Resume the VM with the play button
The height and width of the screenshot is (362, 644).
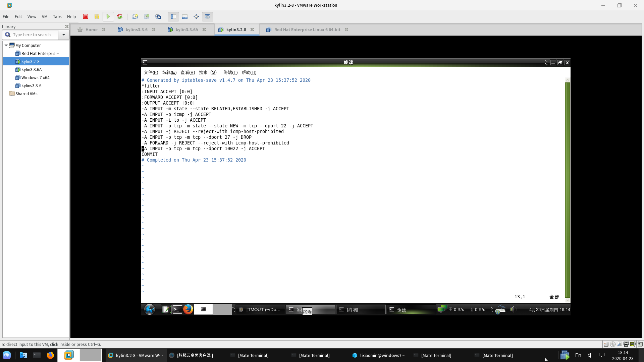(108, 16)
